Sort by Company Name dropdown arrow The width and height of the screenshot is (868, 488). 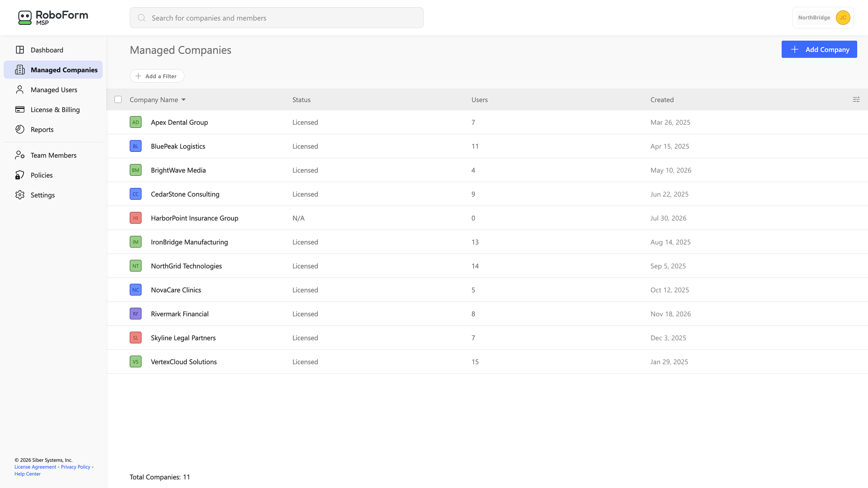[x=184, y=99]
